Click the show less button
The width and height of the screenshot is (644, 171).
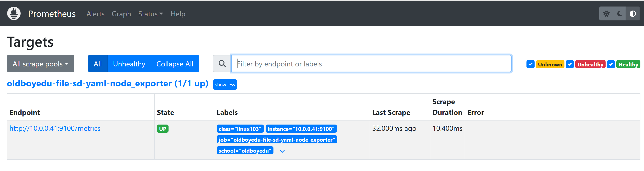[x=225, y=85]
